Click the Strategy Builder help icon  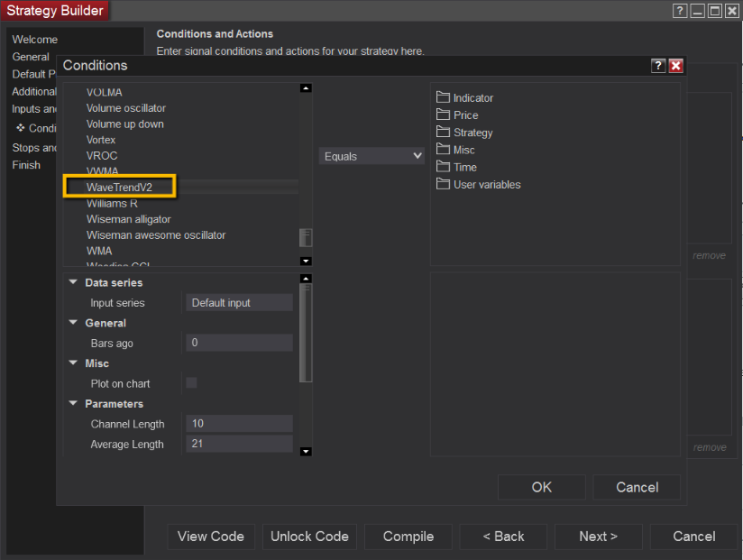[680, 11]
